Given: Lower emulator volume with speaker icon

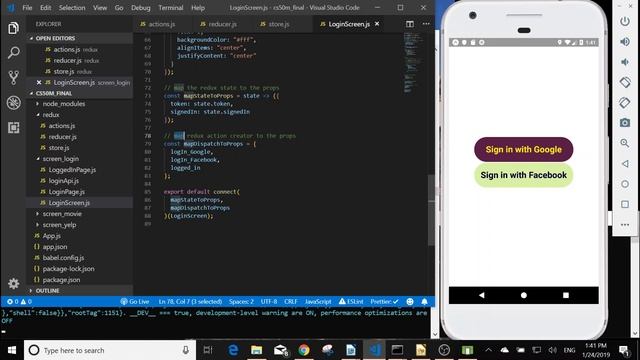Looking at the screenshot, I should (624, 62).
